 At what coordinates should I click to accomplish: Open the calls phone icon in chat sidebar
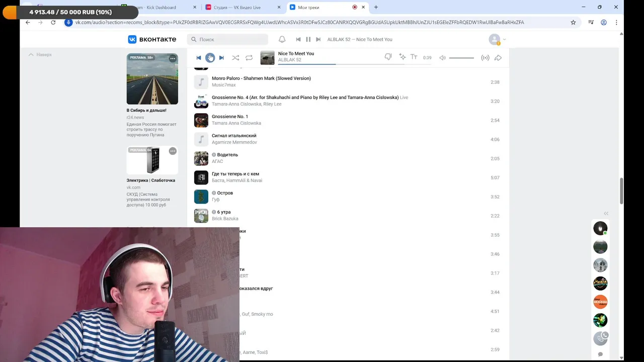[x=600, y=338]
